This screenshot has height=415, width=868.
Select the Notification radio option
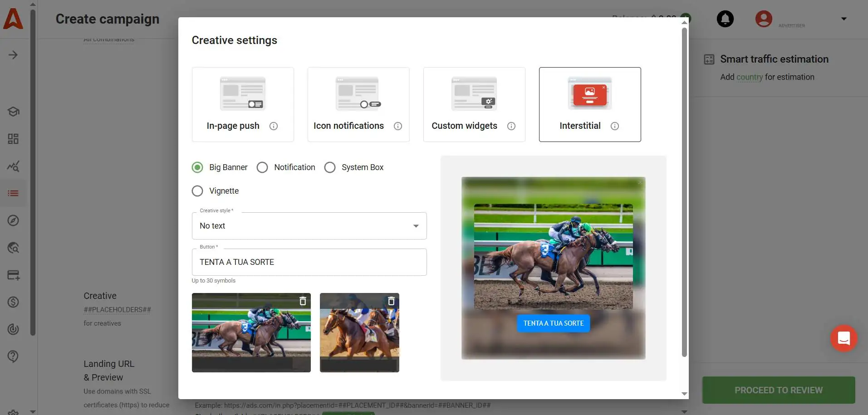(x=262, y=167)
